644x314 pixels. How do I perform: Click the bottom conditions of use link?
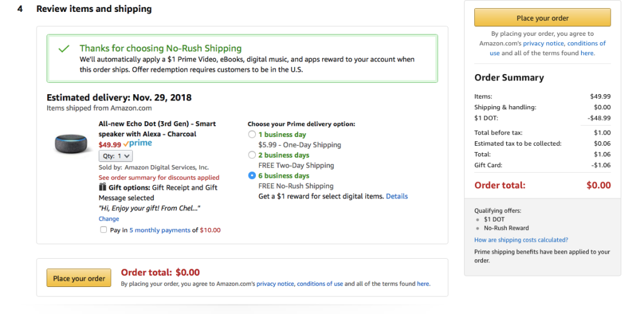(319, 284)
